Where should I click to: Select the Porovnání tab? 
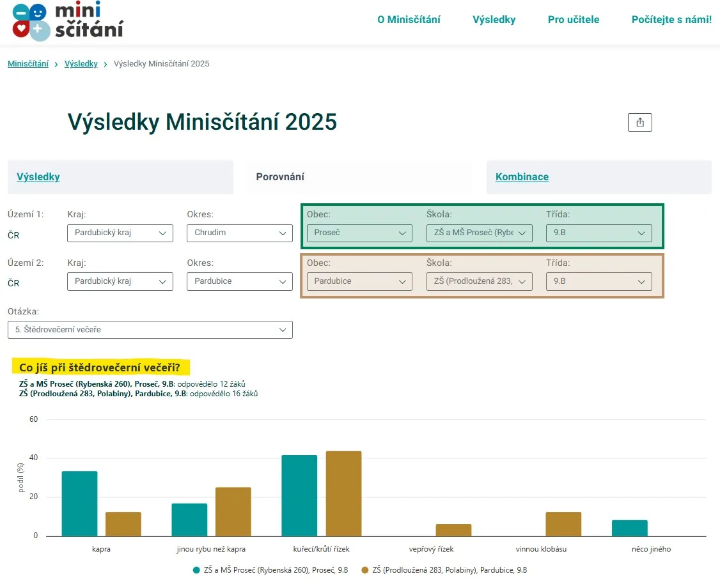[x=280, y=177]
